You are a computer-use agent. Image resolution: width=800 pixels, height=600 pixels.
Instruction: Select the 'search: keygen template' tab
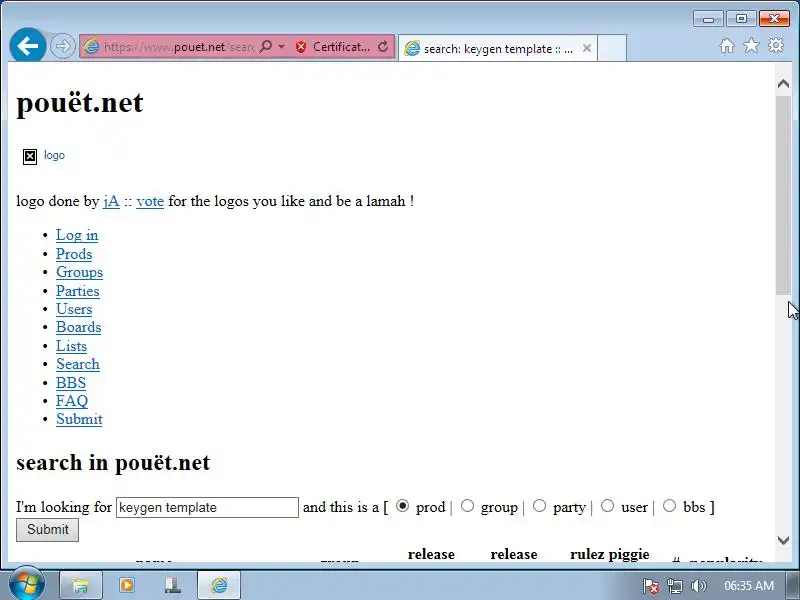tap(497, 48)
